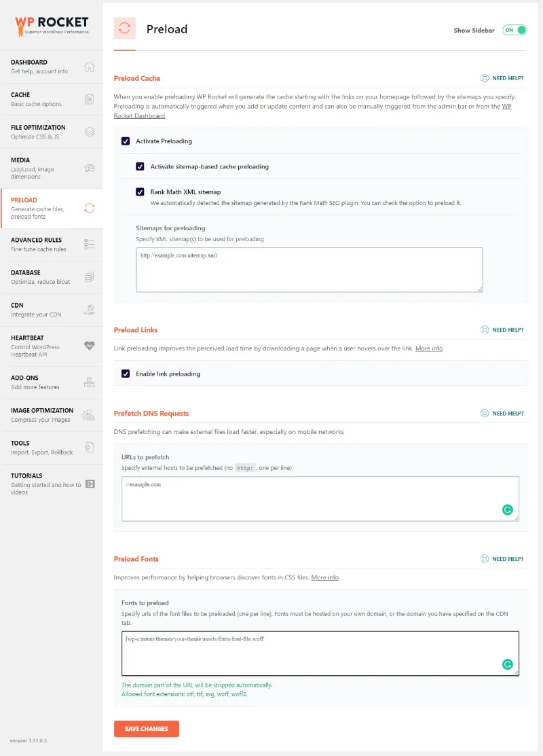This screenshot has height=756, width=543.
Task: Click the Image Optimization icon
Action: pyautogui.click(x=89, y=415)
